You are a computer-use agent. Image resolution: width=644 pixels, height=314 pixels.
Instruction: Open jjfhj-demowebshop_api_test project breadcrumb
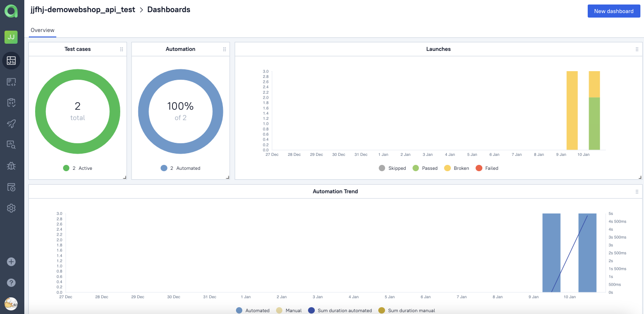(83, 9)
